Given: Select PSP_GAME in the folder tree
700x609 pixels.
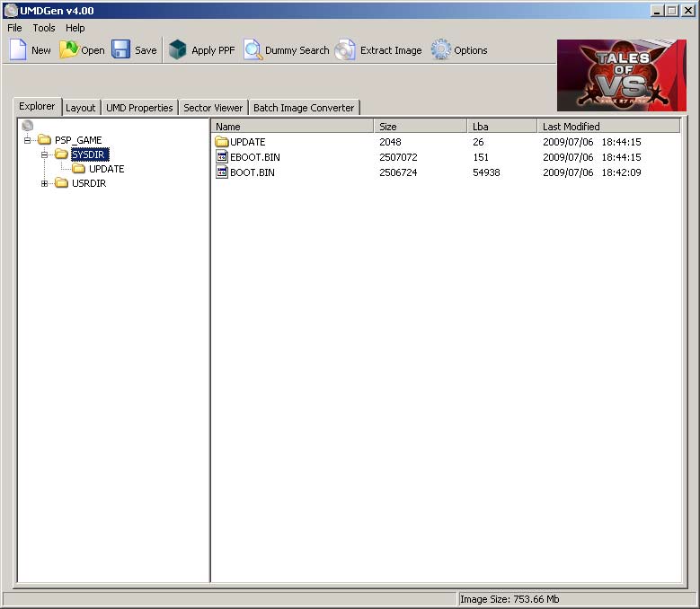Looking at the screenshot, I should click(78, 140).
